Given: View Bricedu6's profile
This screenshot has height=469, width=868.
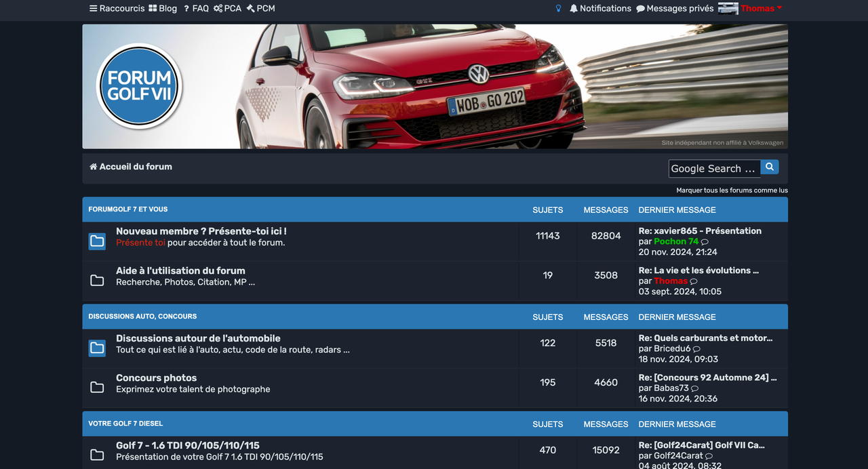Looking at the screenshot, I should click(672, 348).
